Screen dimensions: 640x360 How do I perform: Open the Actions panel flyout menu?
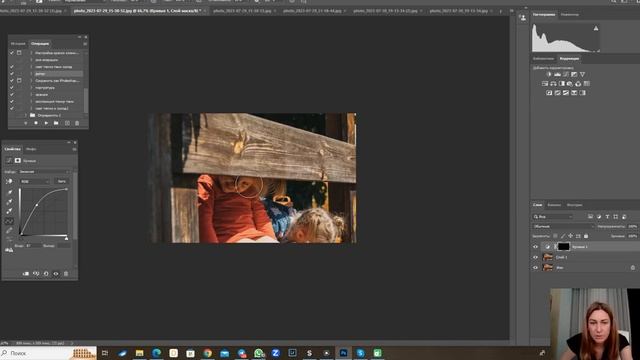85,44
